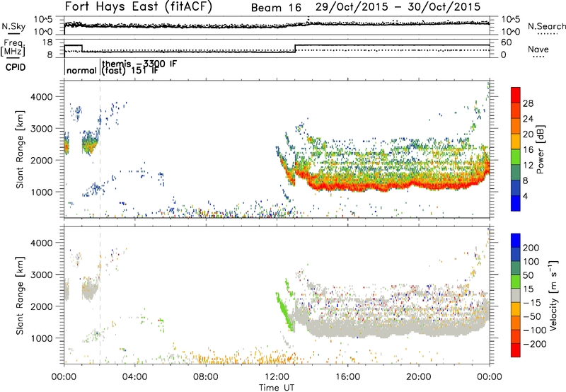Click the "16" tick on power colorbar
566x392 pixels.
(528, 150)
